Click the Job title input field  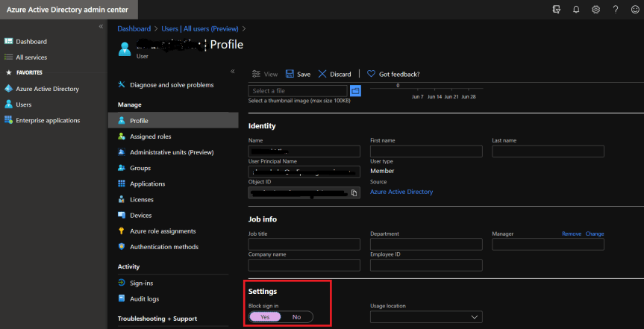304,244
